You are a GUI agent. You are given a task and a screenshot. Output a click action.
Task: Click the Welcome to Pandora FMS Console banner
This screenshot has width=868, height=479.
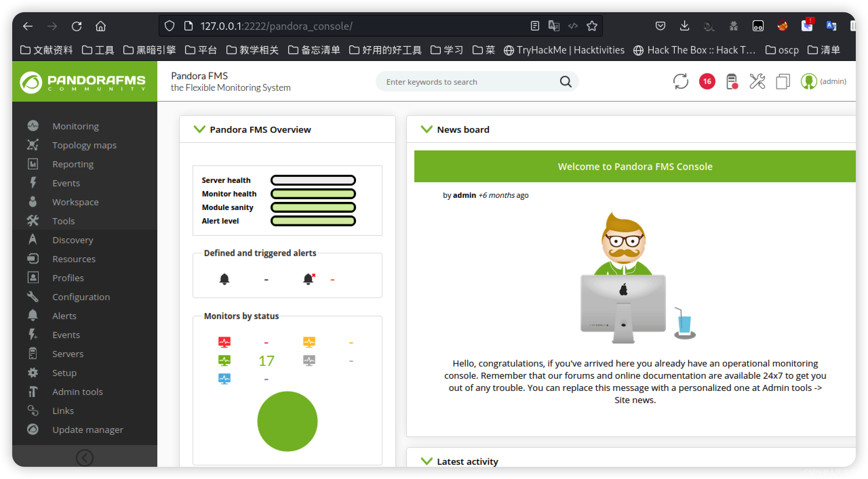635,166
